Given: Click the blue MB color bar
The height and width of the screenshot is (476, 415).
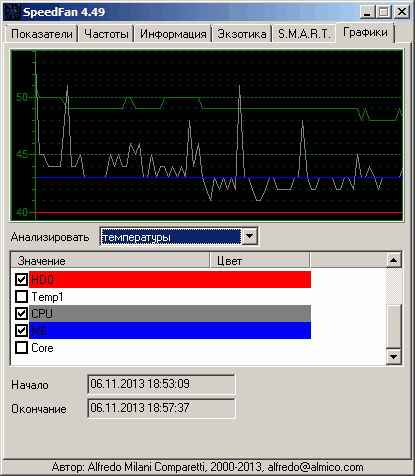Looking at the screenshot, I should [170, 330].
